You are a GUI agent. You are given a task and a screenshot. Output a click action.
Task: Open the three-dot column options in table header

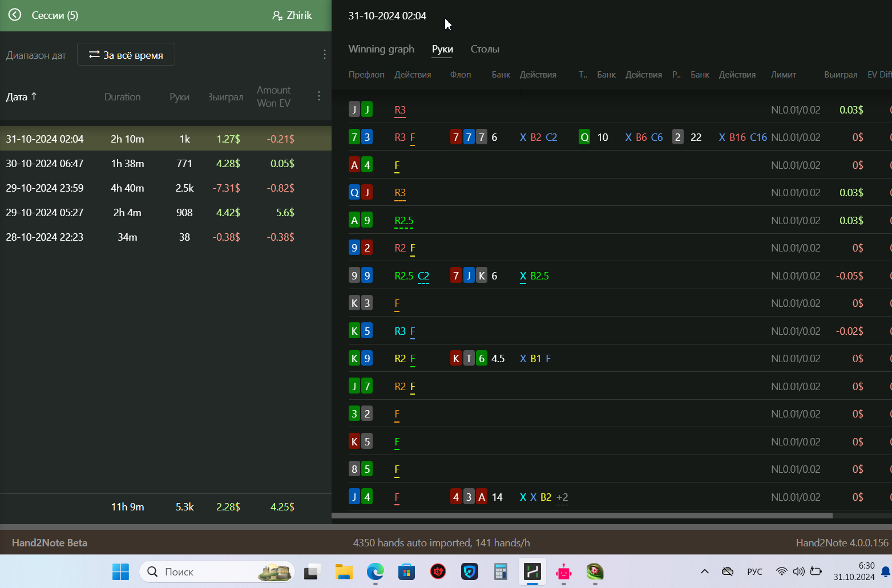(318, 96)
